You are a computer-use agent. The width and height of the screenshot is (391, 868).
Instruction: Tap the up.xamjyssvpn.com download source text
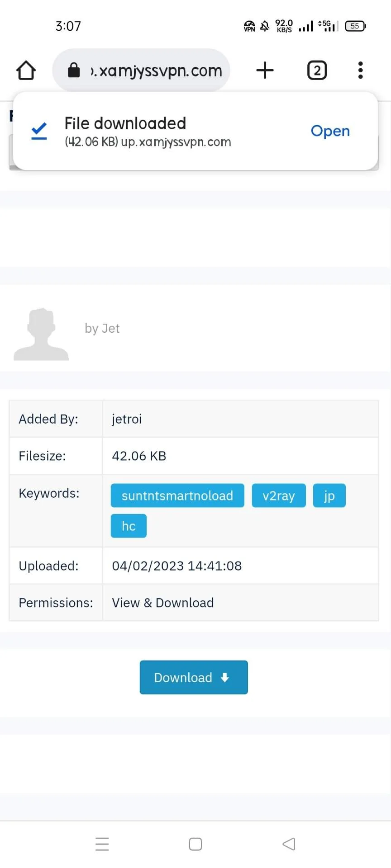[176, 142]
